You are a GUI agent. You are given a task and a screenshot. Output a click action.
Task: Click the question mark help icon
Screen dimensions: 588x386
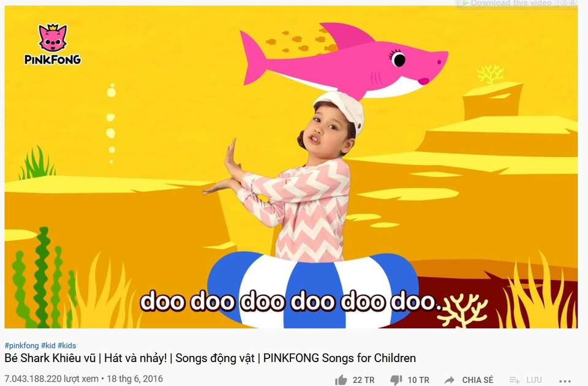[564, 2]
